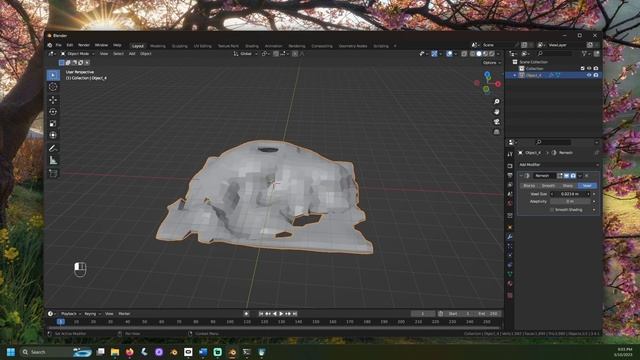Select Blocks remesh mode

[529, 186]
